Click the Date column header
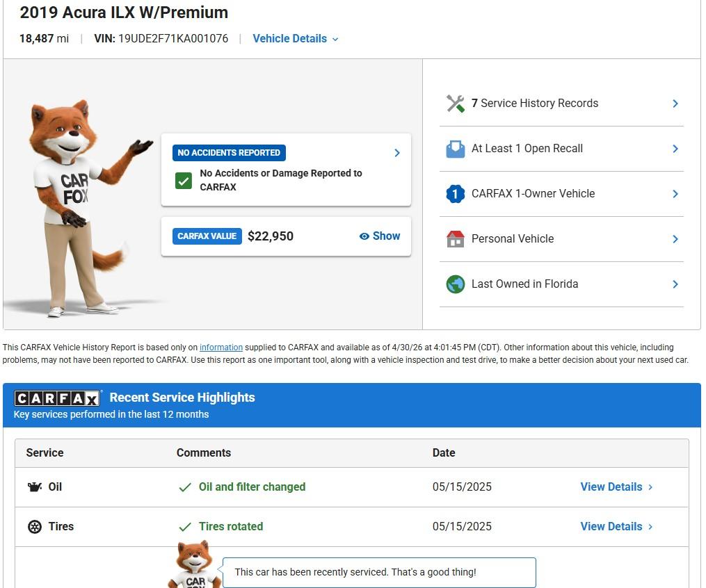 point(444,453)
